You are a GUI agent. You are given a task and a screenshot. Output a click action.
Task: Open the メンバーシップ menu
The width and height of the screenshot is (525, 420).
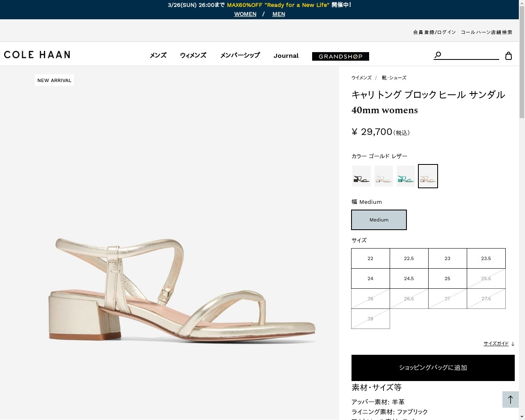click(x=240, y=55)
